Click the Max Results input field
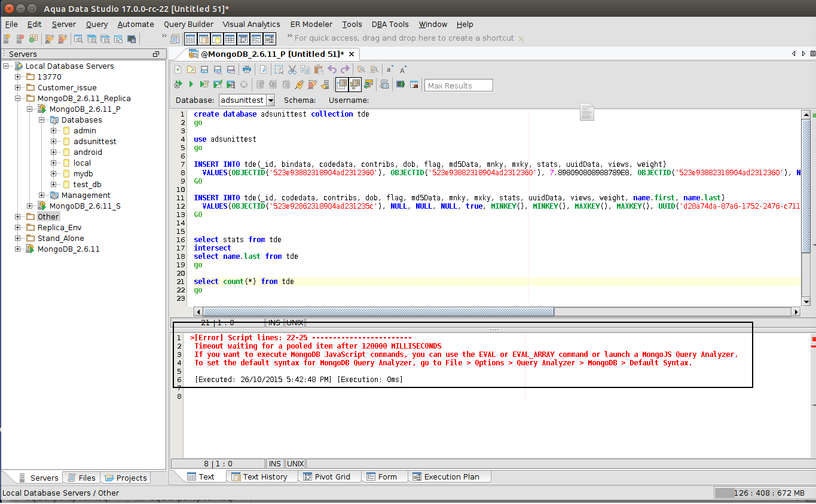 [459, 85]
